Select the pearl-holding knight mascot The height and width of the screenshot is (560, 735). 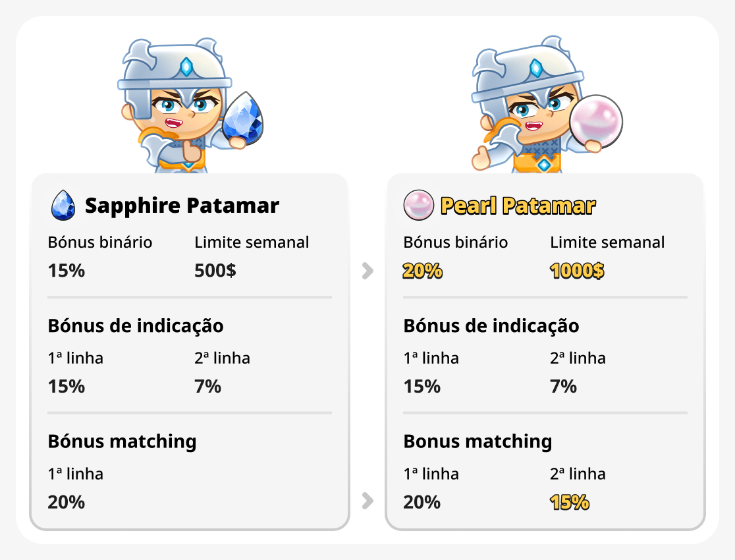pos(540,105)
